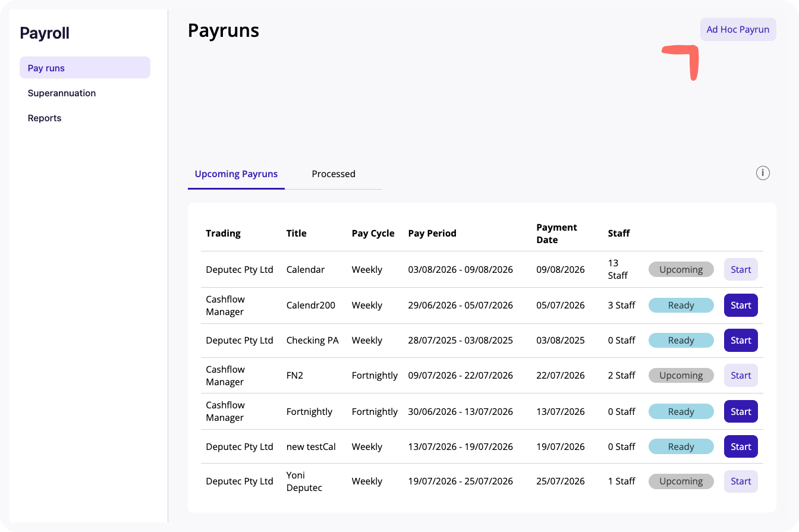Select Pay runs in the sidebar
This screenshot has width=799, height=532.
pyautogui.click(x=85, y=68)
